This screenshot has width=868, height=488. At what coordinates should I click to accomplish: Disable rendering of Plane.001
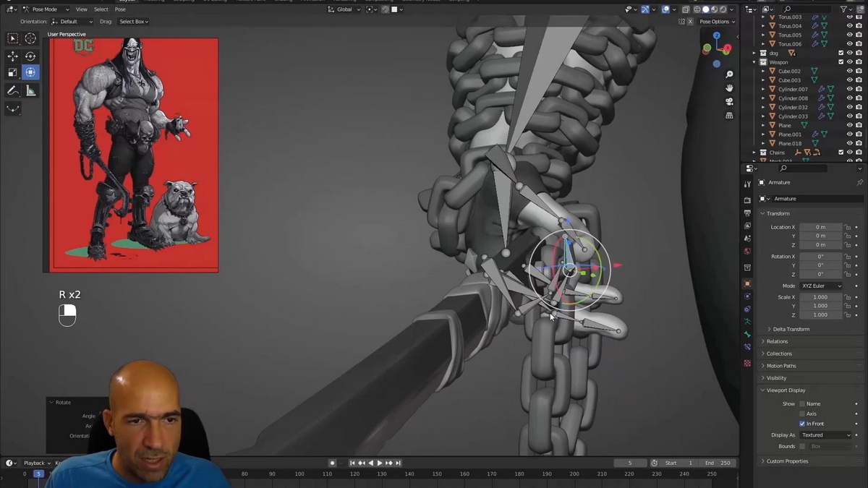pyautogui.click(x=859, y=134)
